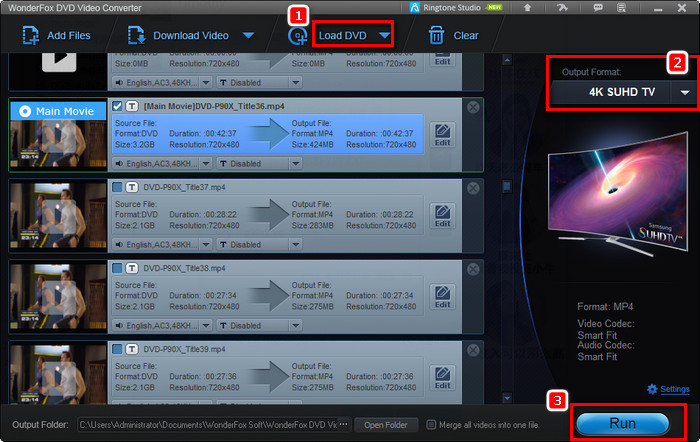Screen dimensions: 700x442
Task: Click the file name "DVD-P90X_Title37.mp4"
Action: click(x=184, y=188)
